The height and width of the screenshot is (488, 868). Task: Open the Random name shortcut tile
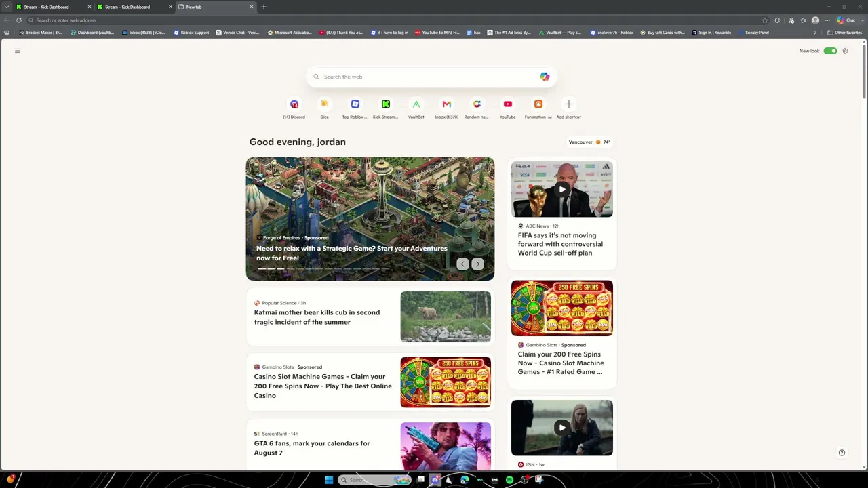tap(477, 108)
